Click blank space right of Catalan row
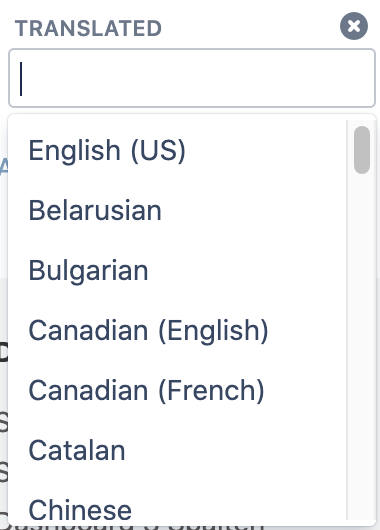 237,450
